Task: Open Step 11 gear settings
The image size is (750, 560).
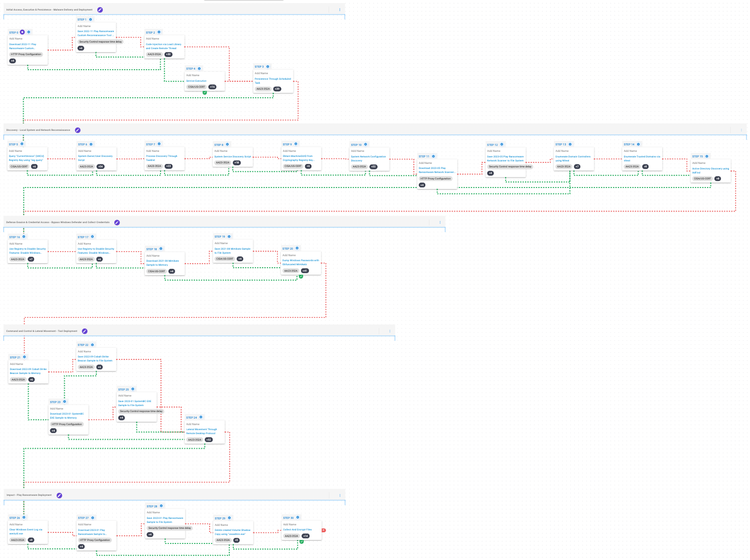Action: pos(434,156)
